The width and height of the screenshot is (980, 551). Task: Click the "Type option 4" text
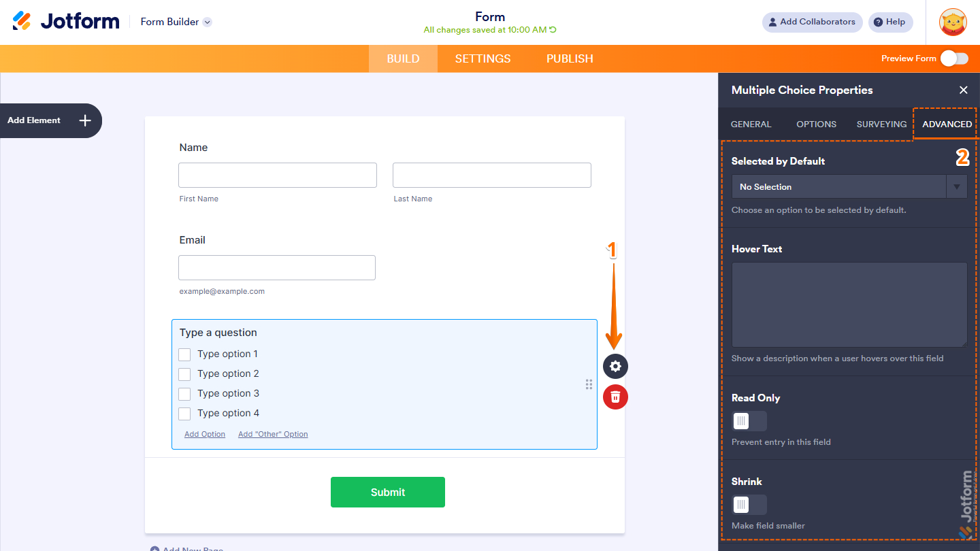(228, 413)
